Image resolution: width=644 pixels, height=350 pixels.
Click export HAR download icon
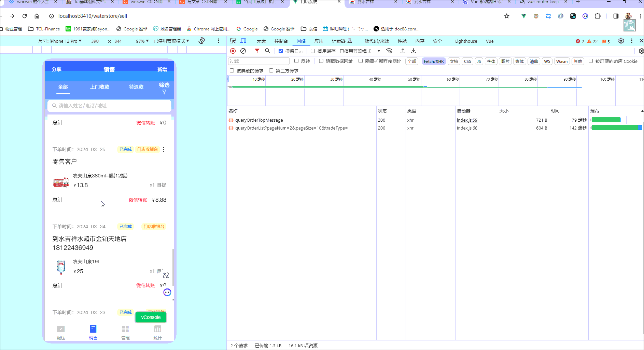(414, 51)
